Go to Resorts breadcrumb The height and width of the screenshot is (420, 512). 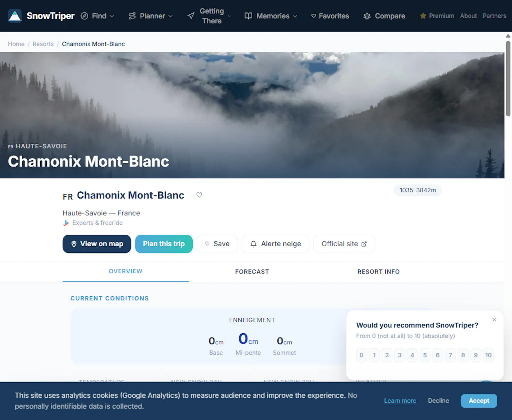[43, 44]
